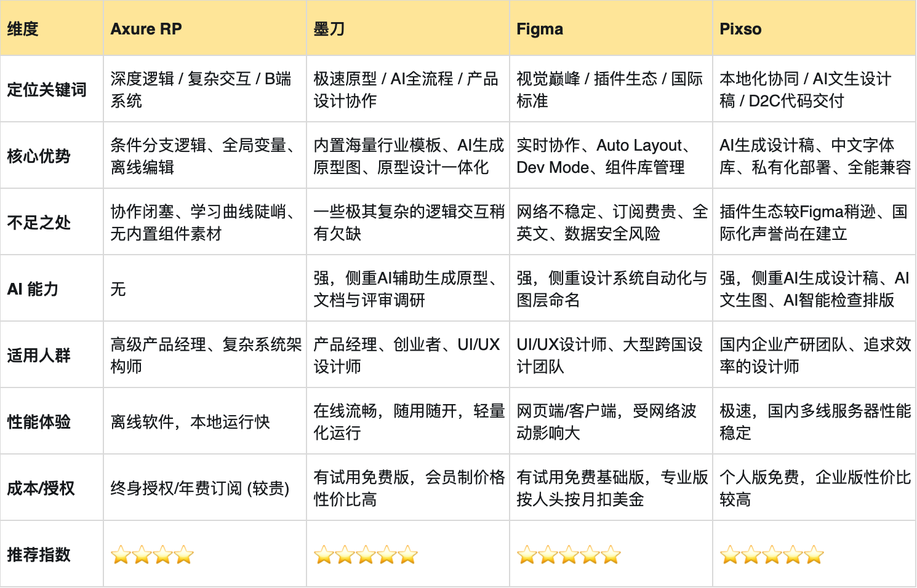Select the Pixso column header
Image resolution: width=917 pixels, height=588 pixels.
coord(814,28)
